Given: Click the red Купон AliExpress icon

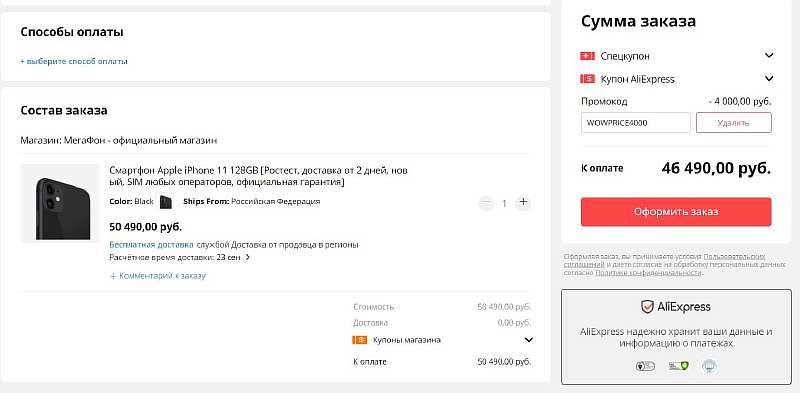Looking at the screenshot, I should (588, 79).
